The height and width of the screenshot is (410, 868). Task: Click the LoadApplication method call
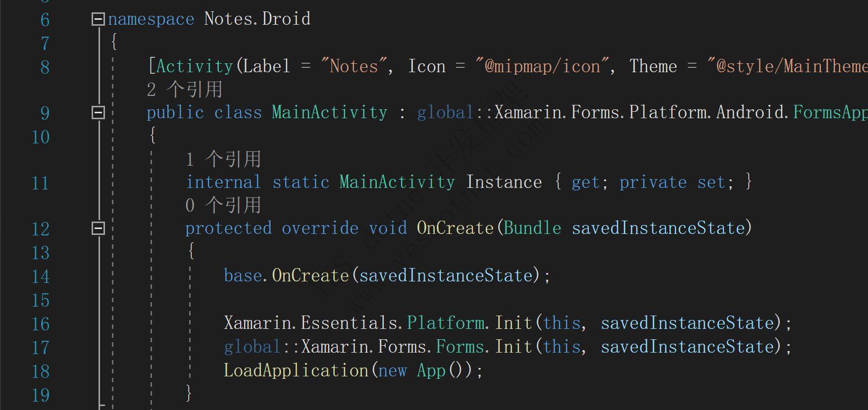point(296,370)
